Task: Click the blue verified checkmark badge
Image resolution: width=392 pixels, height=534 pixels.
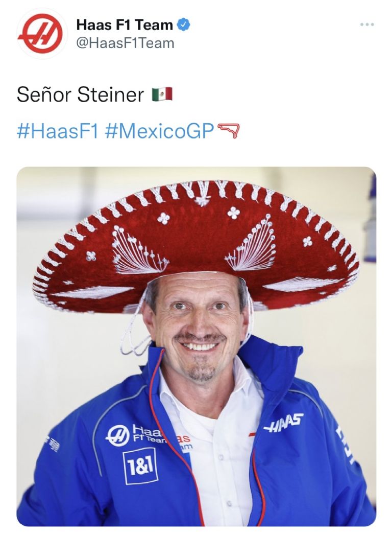Action: (x=184, y=25)
